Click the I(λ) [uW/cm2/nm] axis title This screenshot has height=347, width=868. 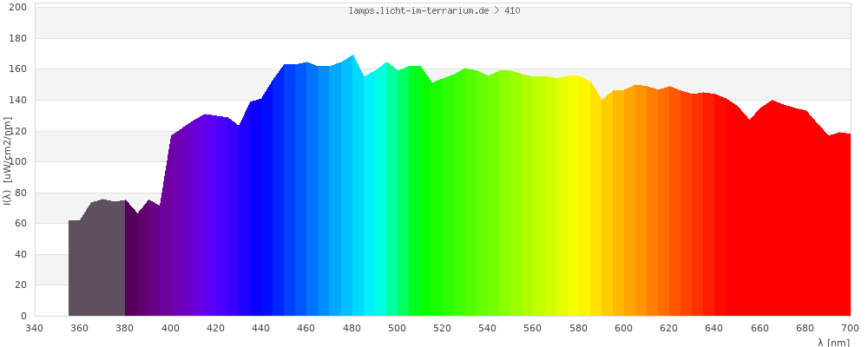click(x=7, y=161)
